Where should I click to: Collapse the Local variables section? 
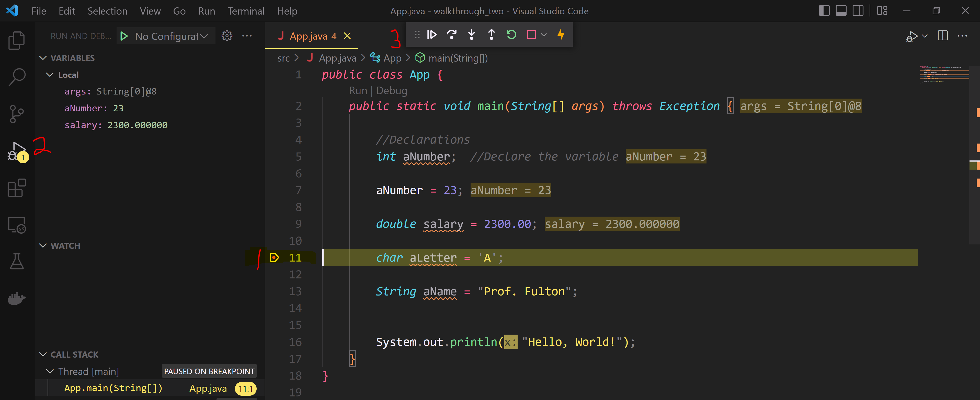50,75
